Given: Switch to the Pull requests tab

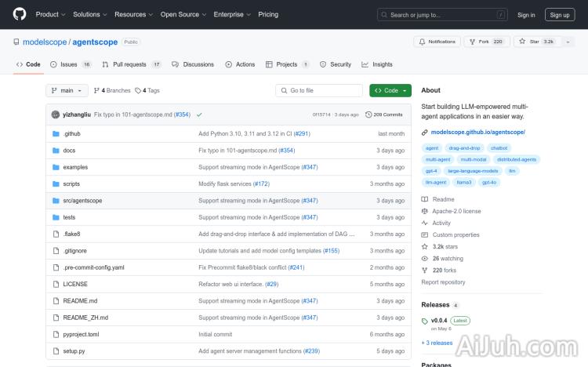Looking at the screenshot, I should coord(129,64).
